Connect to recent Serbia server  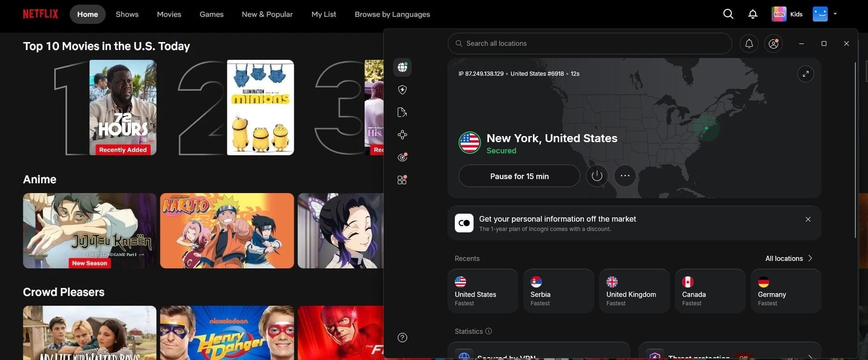pyautogui.click(x=559, y=291)
